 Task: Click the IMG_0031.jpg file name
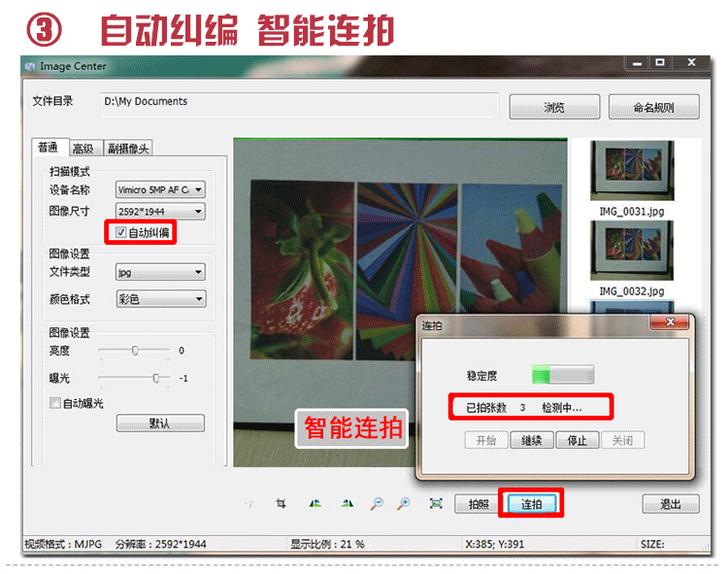point(632,212)
